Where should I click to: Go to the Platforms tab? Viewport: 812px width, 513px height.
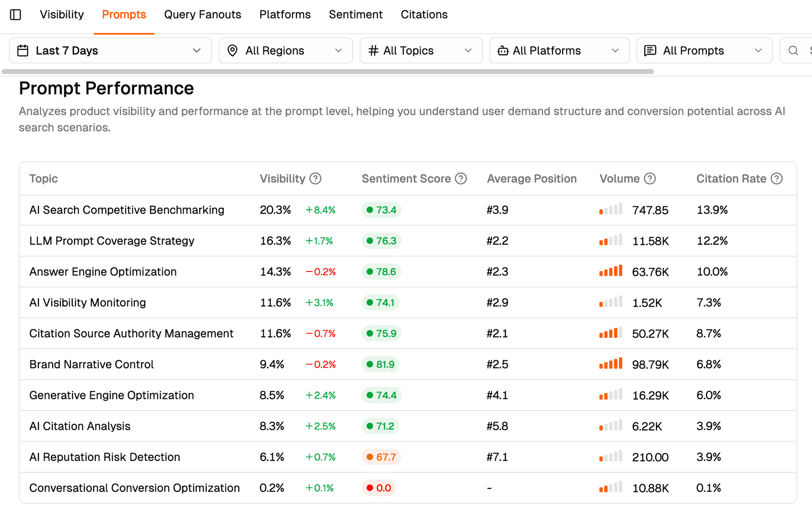285,15
